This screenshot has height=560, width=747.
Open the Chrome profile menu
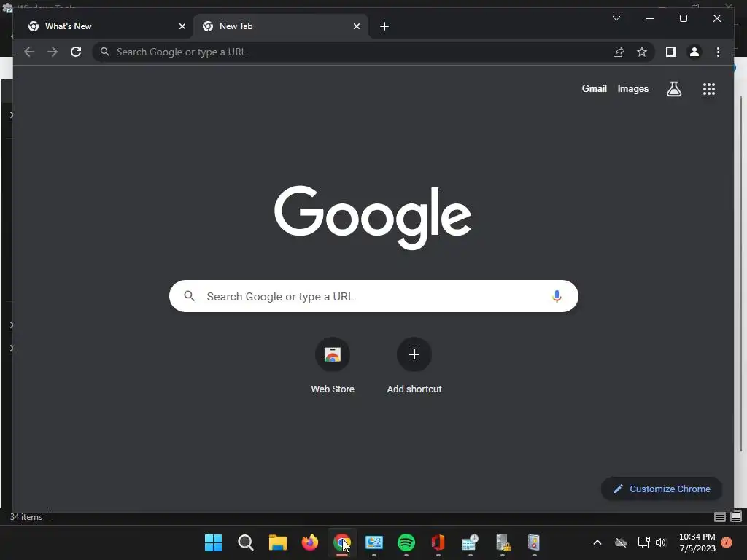pos(694,52)
